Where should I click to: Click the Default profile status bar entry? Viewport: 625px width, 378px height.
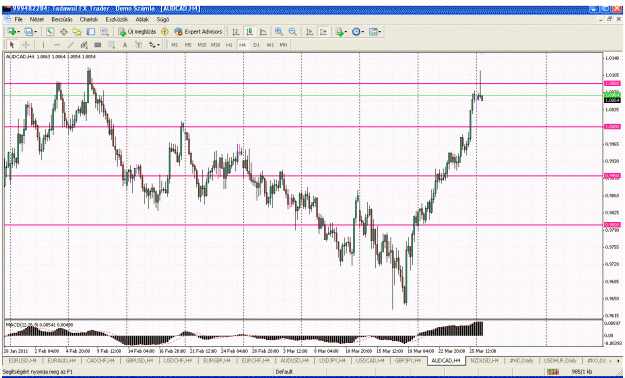[284, 372]
